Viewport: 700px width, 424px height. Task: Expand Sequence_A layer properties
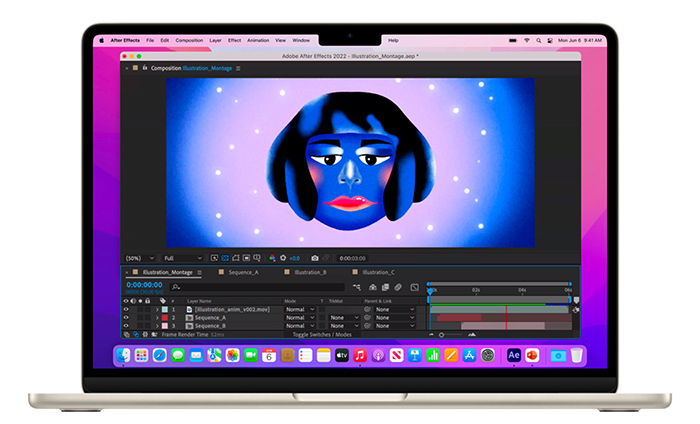point(157,318)
